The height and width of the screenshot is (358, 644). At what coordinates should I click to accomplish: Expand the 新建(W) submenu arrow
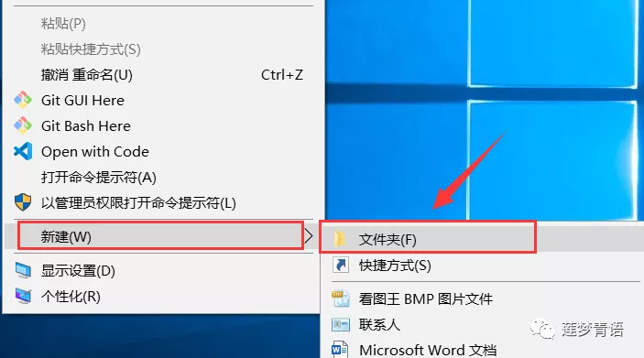point(309,236)
